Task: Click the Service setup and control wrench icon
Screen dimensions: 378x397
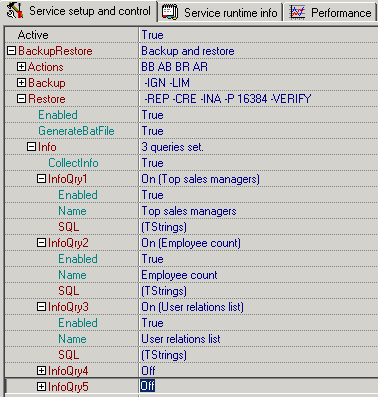Action: point(15,11)
